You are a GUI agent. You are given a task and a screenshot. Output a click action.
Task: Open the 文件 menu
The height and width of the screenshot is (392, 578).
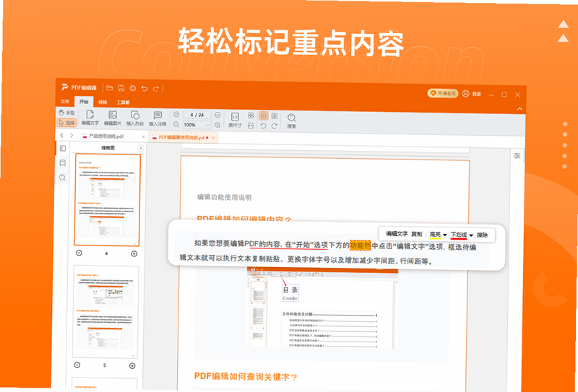pyautogui.click(x=65, y=101)
